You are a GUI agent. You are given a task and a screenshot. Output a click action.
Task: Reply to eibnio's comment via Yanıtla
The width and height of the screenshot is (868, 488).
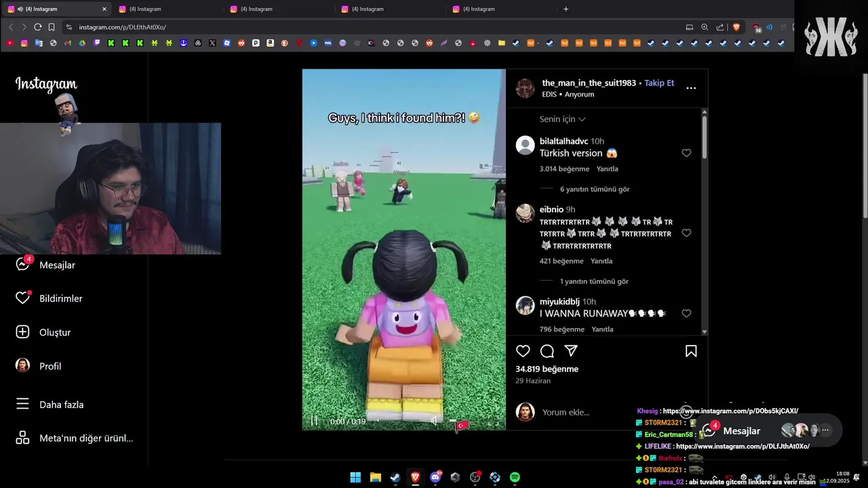[x=601, y=261]
